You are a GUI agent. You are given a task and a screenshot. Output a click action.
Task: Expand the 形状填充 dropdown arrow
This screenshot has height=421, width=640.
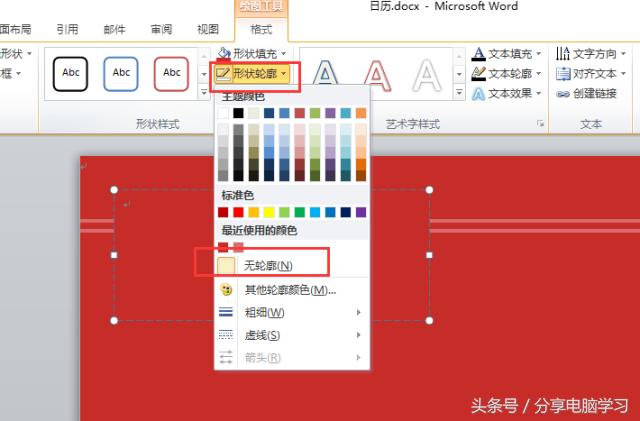pyautogui.click(x=284, y=53)
